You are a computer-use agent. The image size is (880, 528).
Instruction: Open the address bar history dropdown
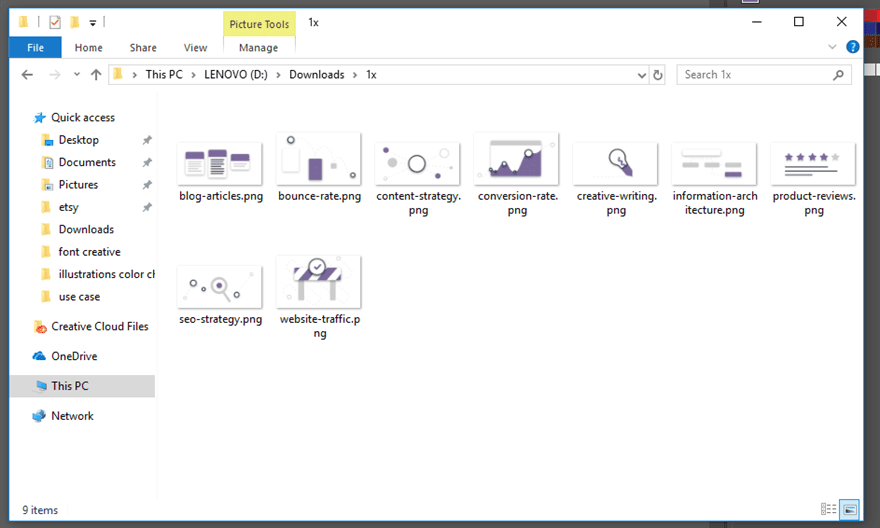642,75
